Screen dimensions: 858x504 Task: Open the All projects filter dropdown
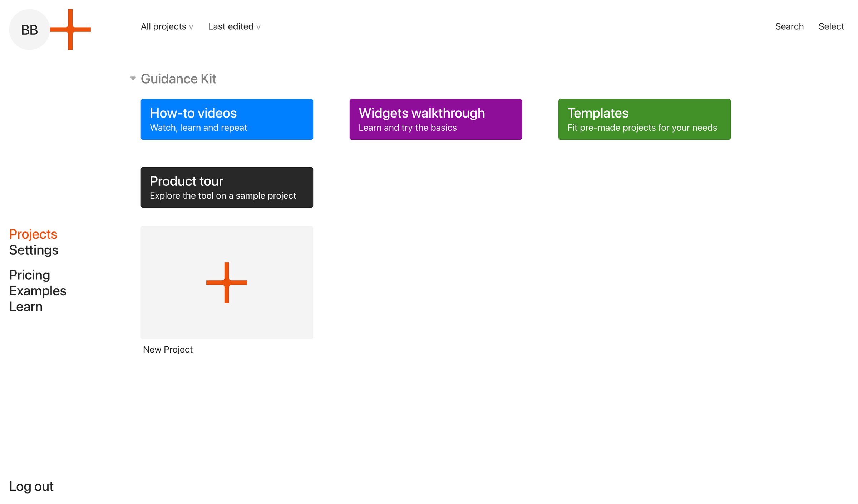coord(167,26)
